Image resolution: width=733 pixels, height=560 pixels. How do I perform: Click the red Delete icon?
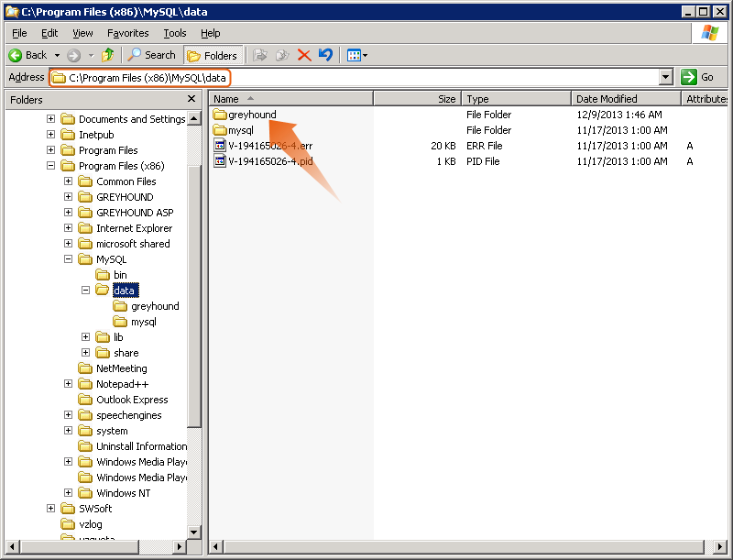click(304, 55)
